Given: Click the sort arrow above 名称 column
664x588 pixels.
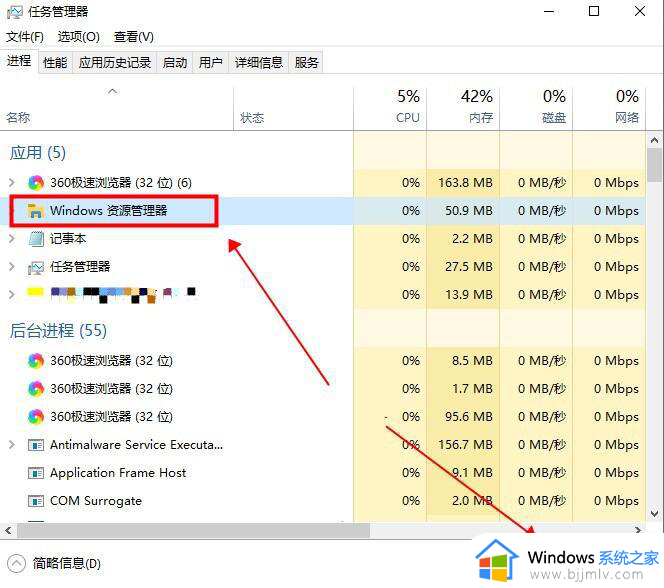Looking at the screenshot, I should pyautogui.click(x=113, y=91).
